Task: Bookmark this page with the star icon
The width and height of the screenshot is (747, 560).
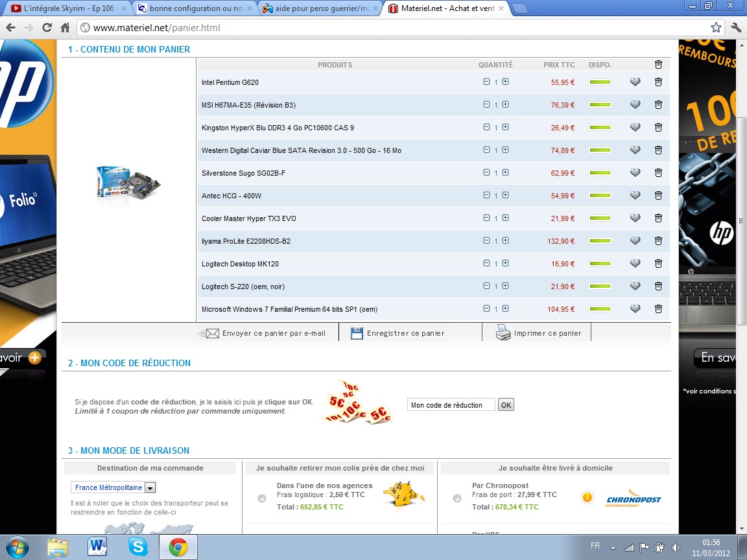Action: tap(716, 28)
